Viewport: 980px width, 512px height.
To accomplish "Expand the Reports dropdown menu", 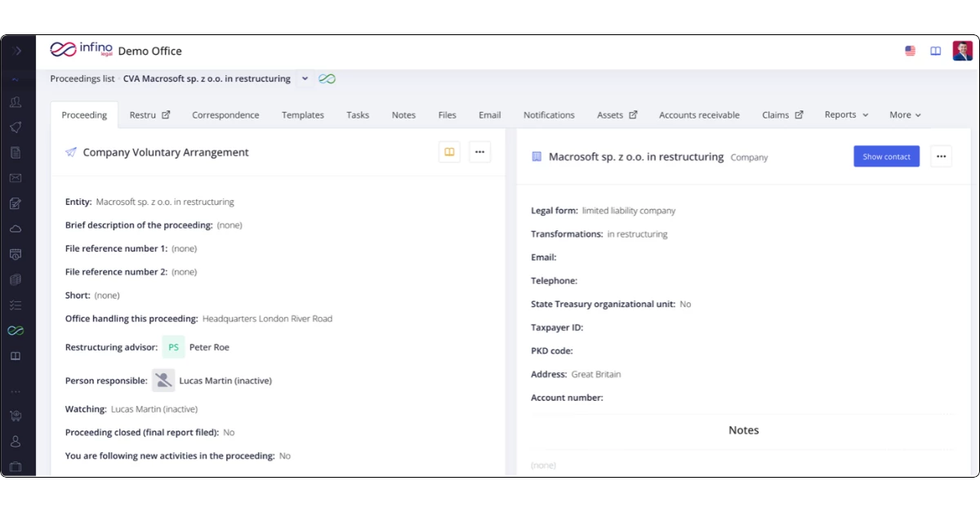I will tap(846, 115).
